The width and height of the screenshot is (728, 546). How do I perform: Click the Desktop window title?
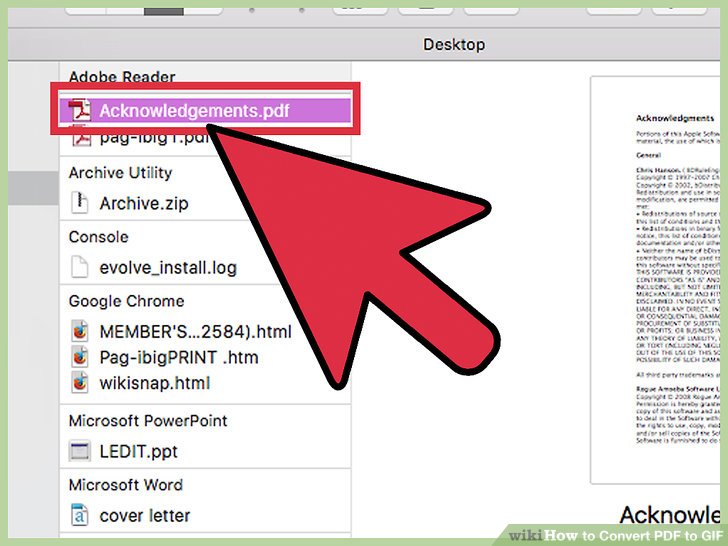(x=454, y=45)
